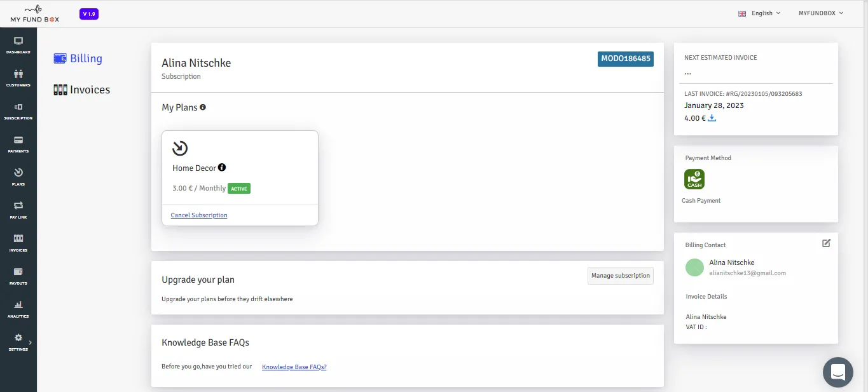
Task: Expand the Settings sidebar menu
Action: [18, 342]
